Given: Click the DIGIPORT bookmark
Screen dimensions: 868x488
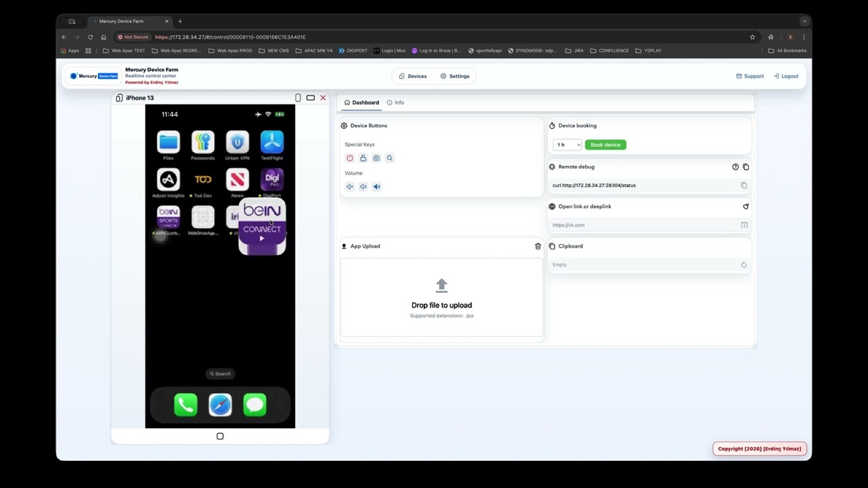Looking at the screenshot, I should pos(353,50).
